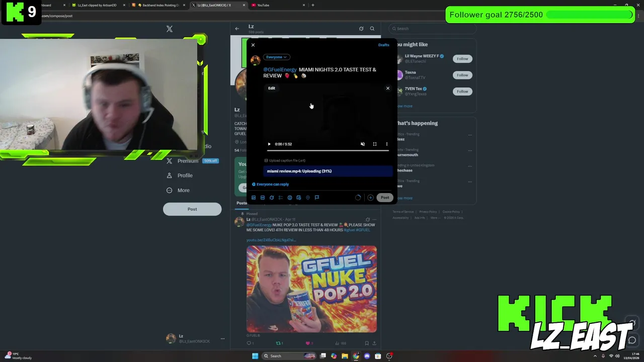Click the flag content disclosure icon
The width and height of the screenshot is (644, 362).
click(x=317, y=198)
